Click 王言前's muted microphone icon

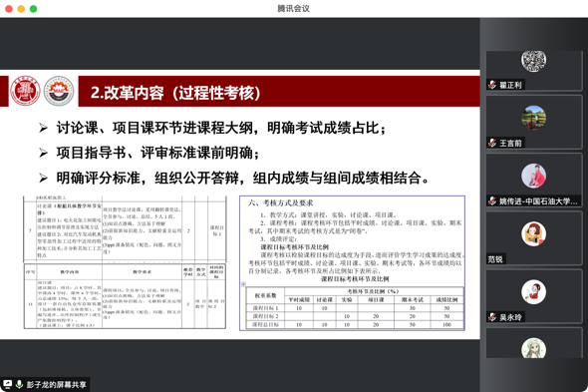(x=492, y=143)
